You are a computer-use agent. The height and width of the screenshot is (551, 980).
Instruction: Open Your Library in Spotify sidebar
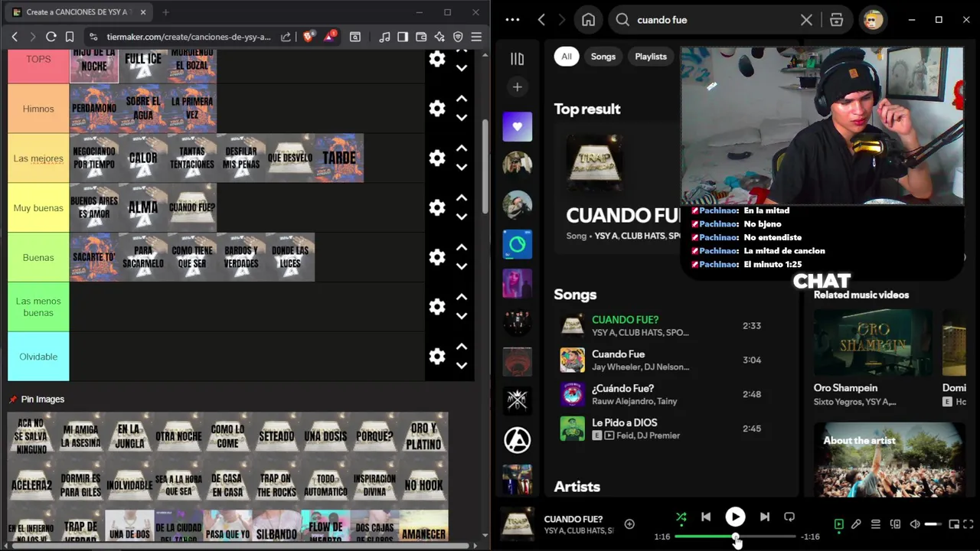[x=517, y=59]
